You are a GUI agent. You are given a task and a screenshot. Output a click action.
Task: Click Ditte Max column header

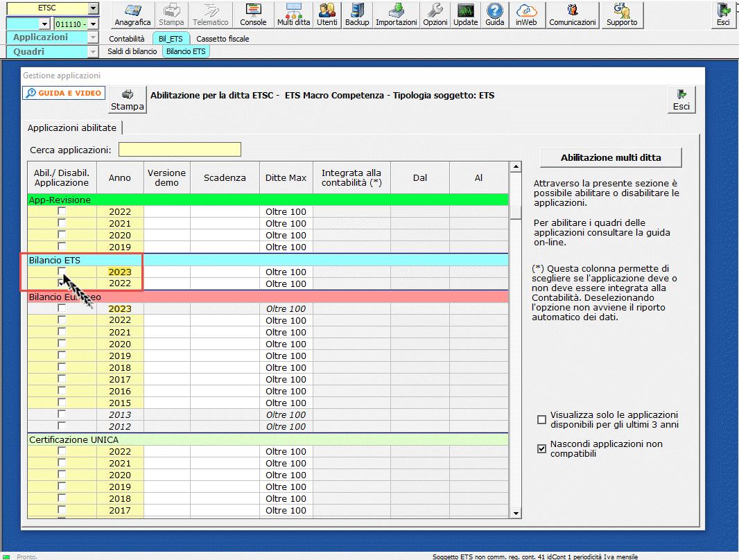click(x=286, y=177)
